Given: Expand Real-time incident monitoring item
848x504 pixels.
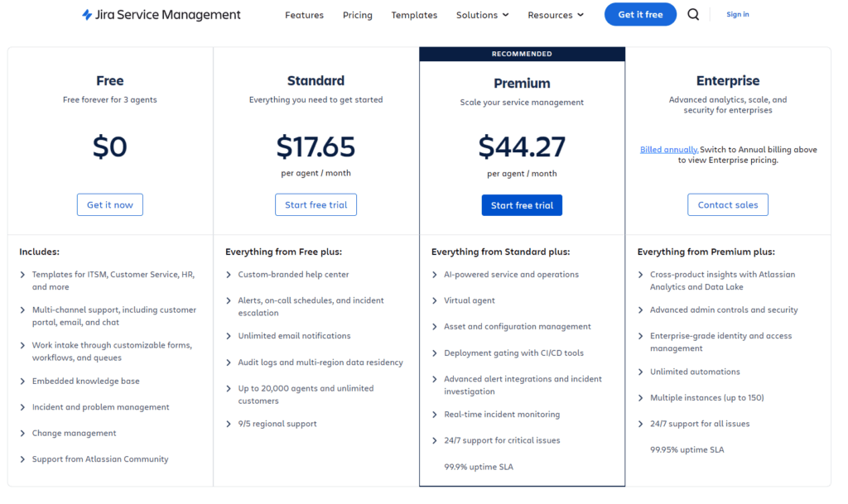Looking at the screenshot, I should tap(496, 415).
